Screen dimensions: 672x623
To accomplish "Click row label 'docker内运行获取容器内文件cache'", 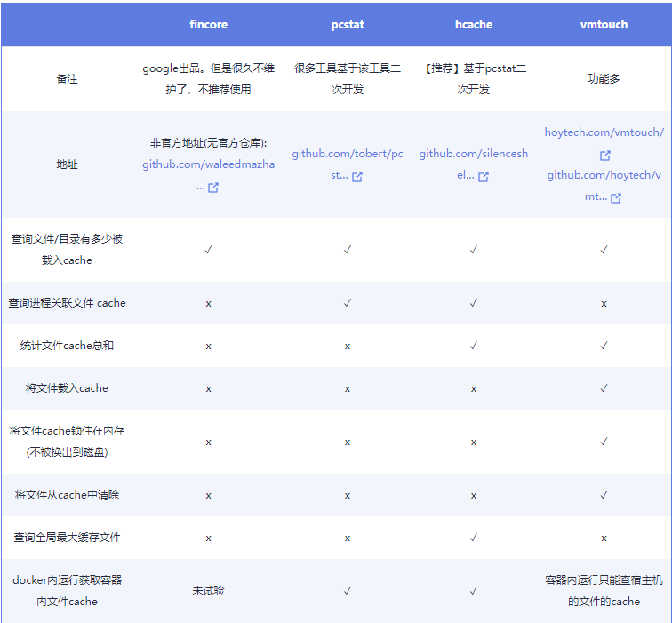I will coord(67,591).
